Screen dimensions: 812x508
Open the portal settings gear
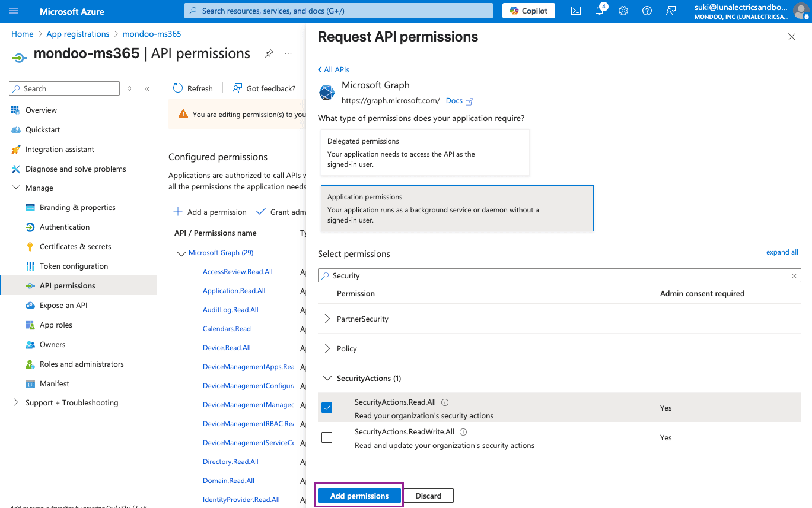(623, 10)
